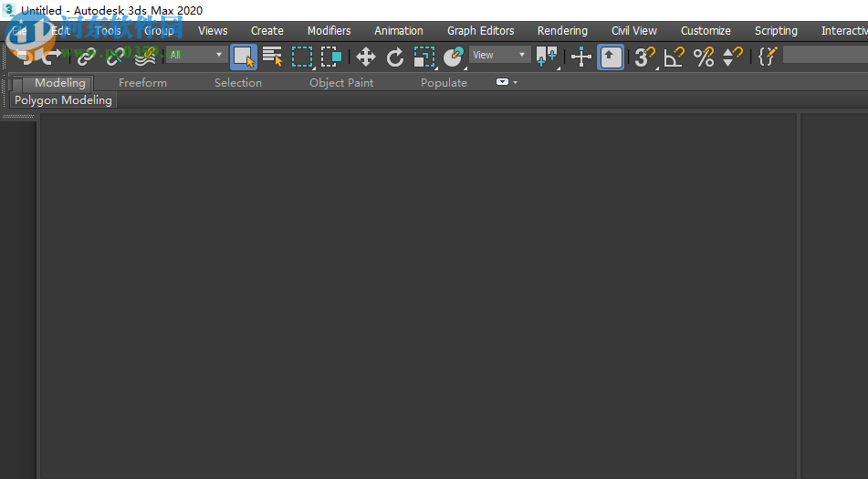868x479 pixels.
Task: Activate the Select and Link tool
Action: 87,57
